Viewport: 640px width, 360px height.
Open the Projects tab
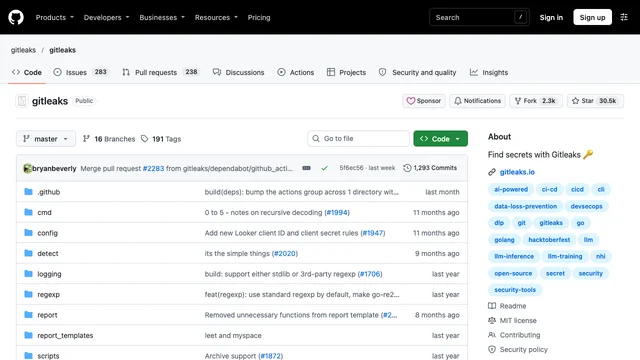[x=347, y=72]
